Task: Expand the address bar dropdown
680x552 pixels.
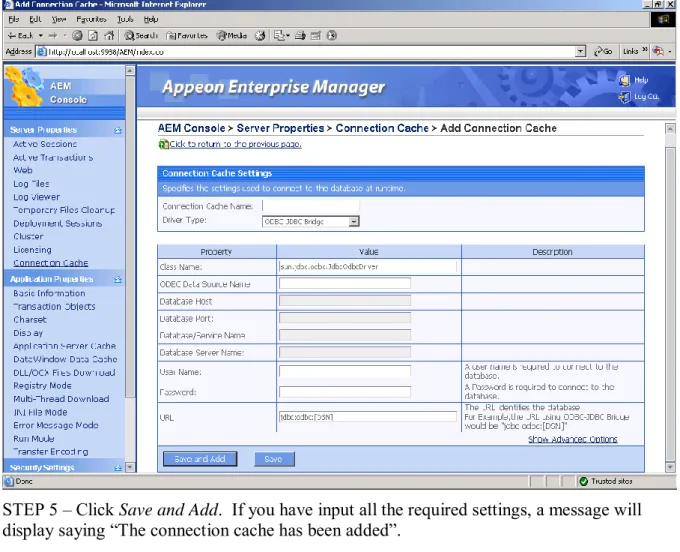Action: (x=580, y=52)
